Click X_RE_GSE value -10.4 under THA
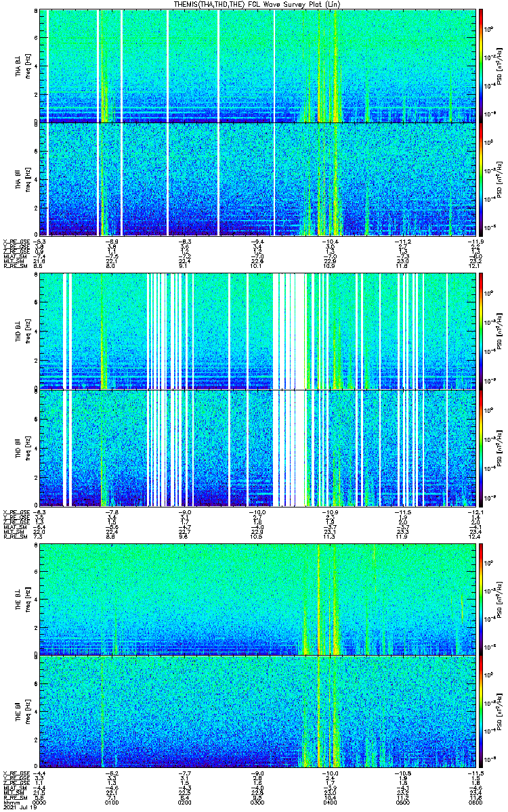508x812 pixels. click(329, 242)
